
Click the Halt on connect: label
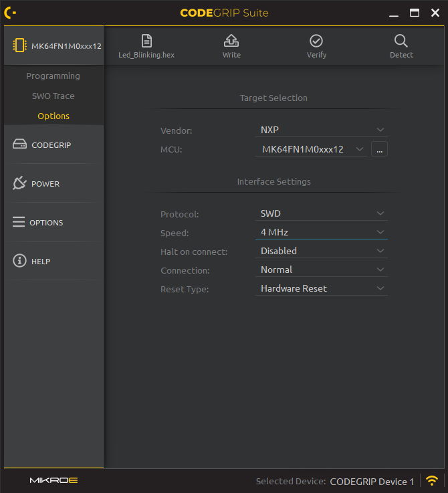click(194, 252)
